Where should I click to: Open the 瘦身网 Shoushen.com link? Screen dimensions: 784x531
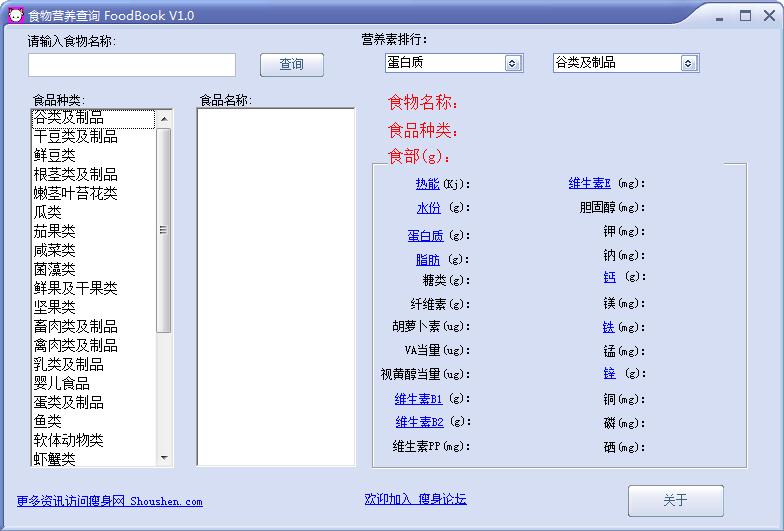[x=110, y=501]
